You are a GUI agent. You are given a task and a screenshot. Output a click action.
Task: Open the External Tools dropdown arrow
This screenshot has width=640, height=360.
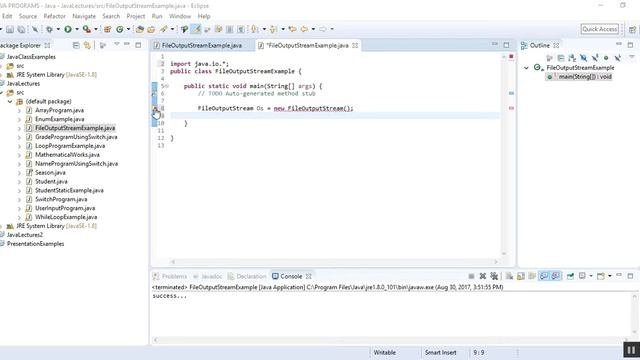[96, 29]
